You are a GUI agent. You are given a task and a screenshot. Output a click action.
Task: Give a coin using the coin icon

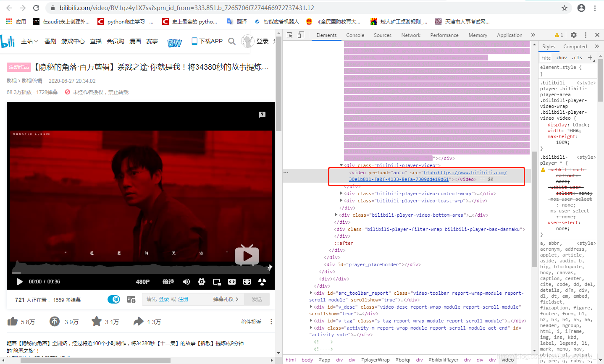55,322
